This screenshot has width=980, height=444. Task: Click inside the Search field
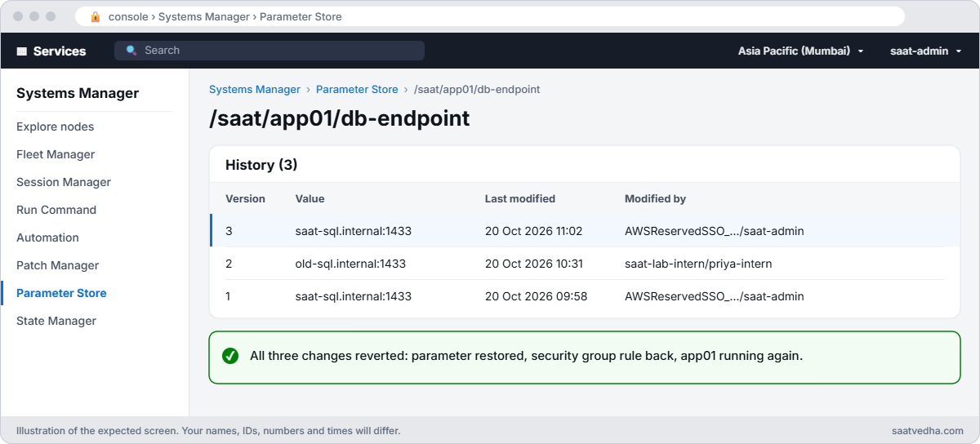click(269, 51)
